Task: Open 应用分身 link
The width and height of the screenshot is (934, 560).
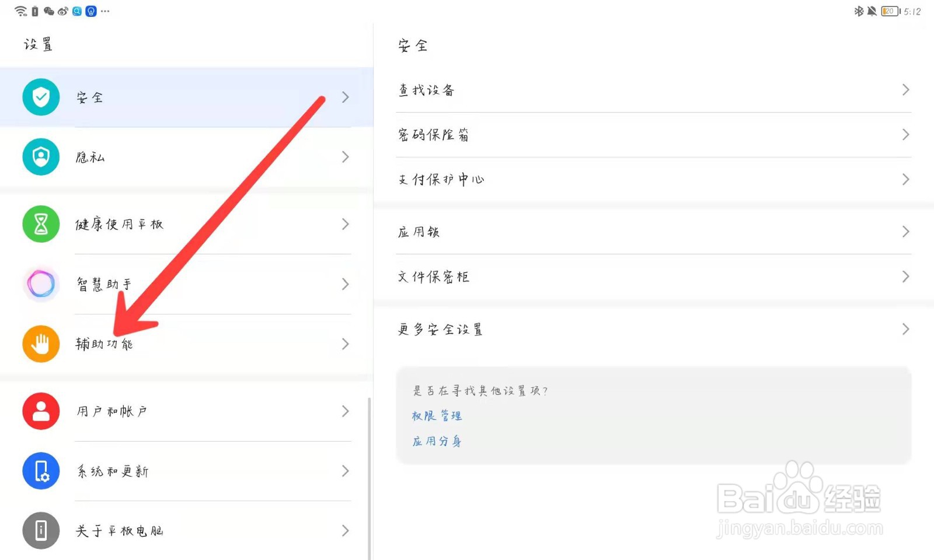Action: (x=437, y=441)
